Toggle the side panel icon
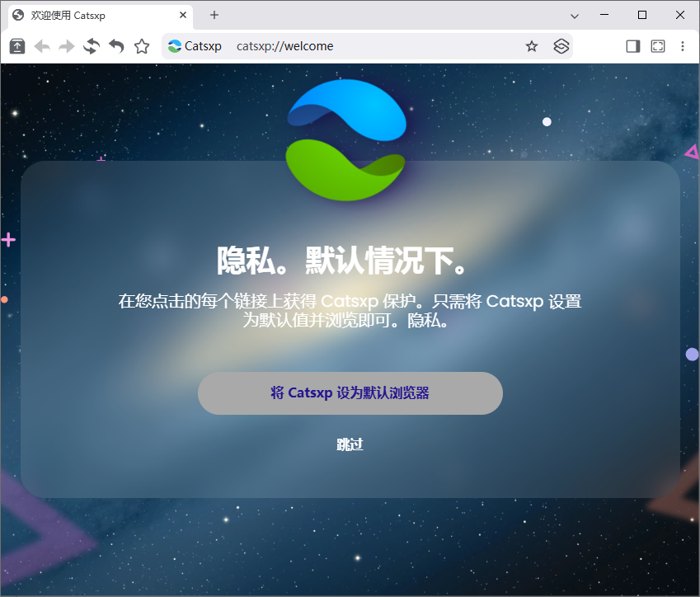This screenshot has width=700, height=597. 633,46
